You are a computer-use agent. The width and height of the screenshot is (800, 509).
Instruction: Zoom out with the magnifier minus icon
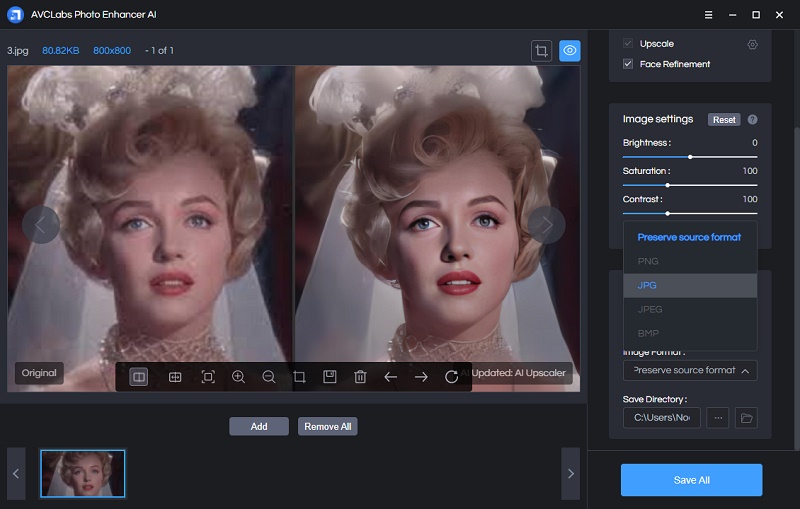269,377
